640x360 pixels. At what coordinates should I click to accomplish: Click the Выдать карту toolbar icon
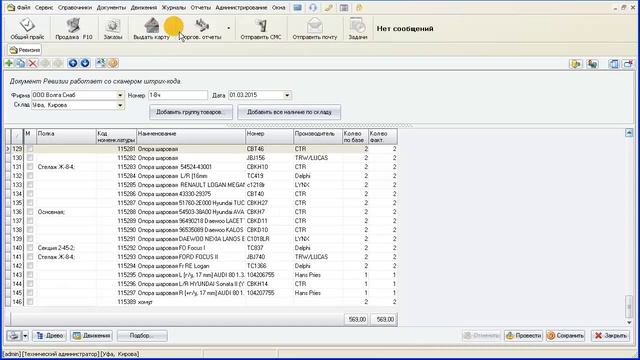151,29
